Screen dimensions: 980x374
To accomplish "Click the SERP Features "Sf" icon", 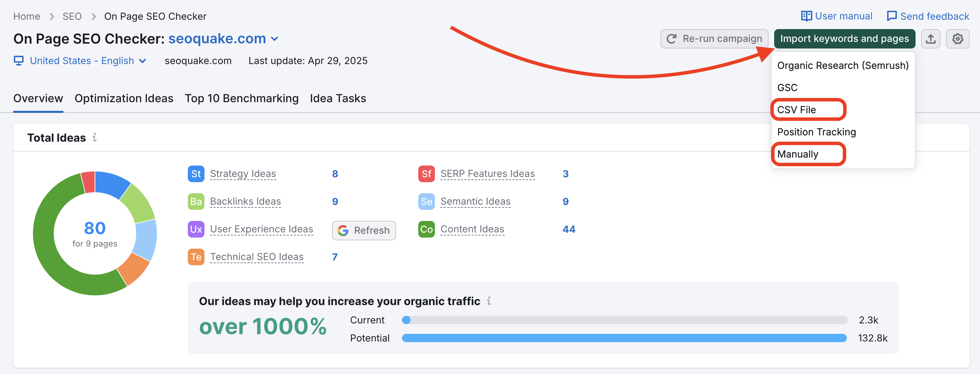I will (x=426, y=174).
